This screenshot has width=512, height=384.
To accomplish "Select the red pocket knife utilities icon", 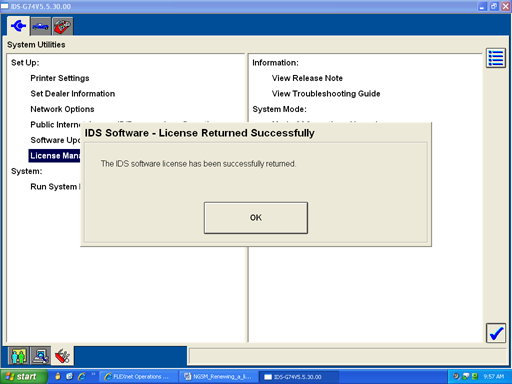I will pos(62,356).
